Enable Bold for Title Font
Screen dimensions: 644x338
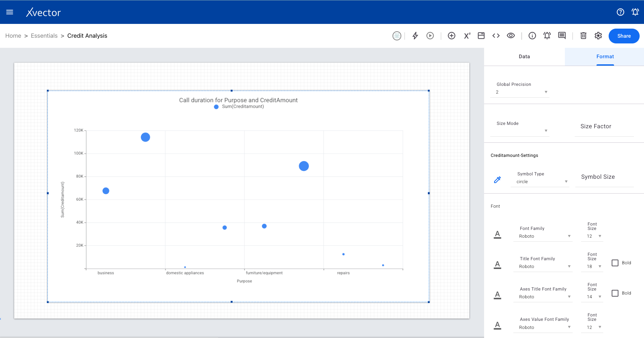pyautogui.click(x=615, y=263)
